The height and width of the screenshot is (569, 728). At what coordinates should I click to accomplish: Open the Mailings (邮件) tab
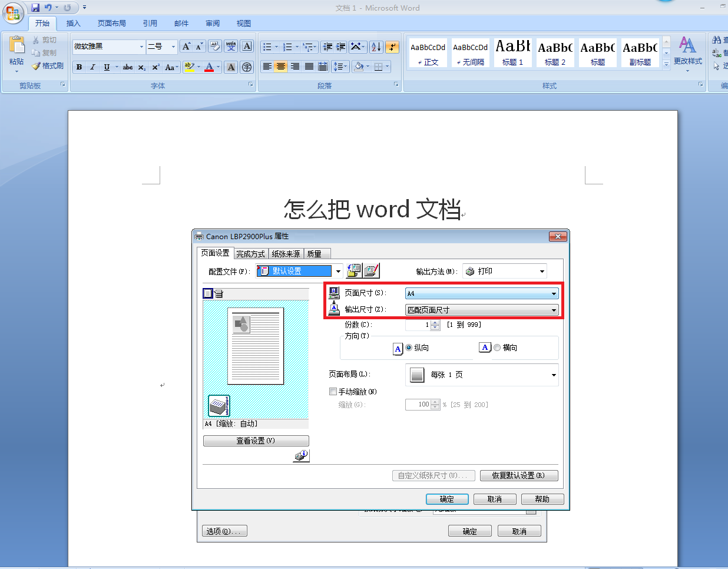click(181, 24)
